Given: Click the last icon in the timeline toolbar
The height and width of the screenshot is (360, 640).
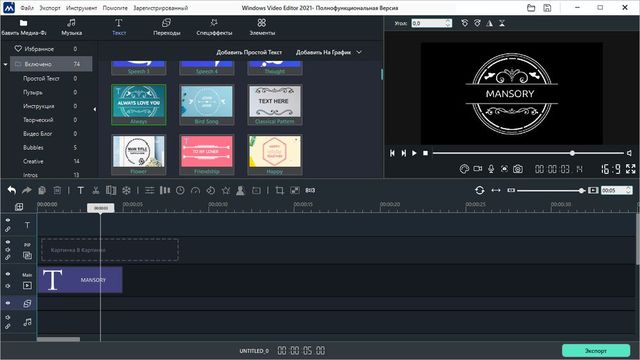Looking at the screenshot, I should (x=310, y=190).
